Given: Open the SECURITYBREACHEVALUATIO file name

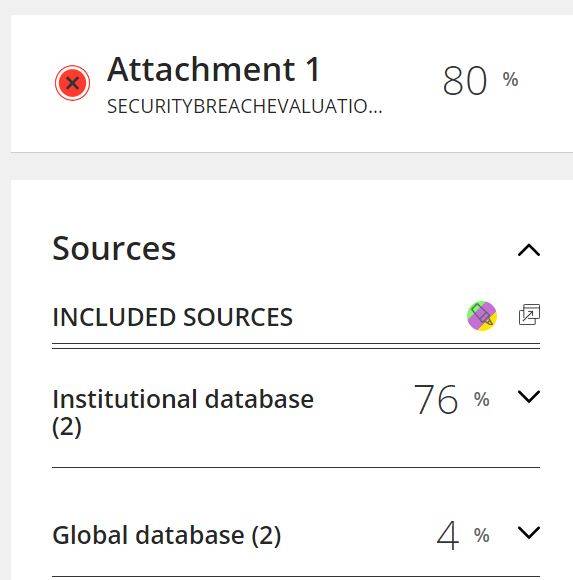Looking at the screenshot, I should coord(245,107).
